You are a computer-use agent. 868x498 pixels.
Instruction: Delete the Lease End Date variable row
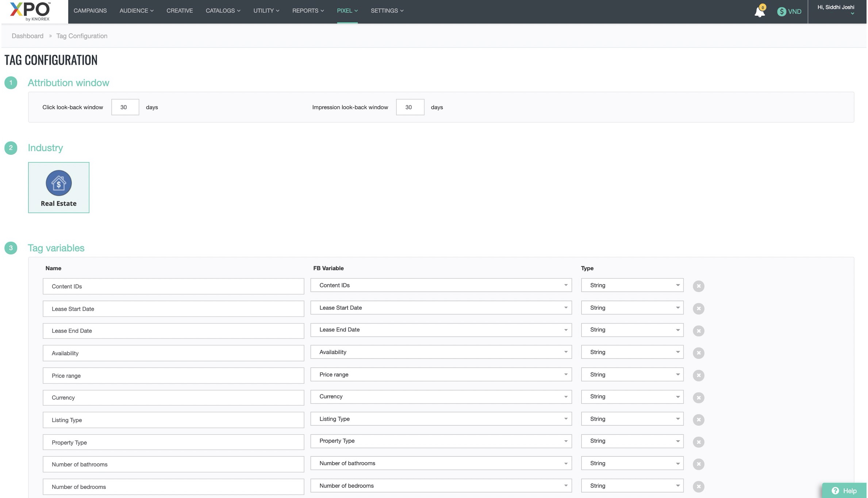click(x=698, y=331)
